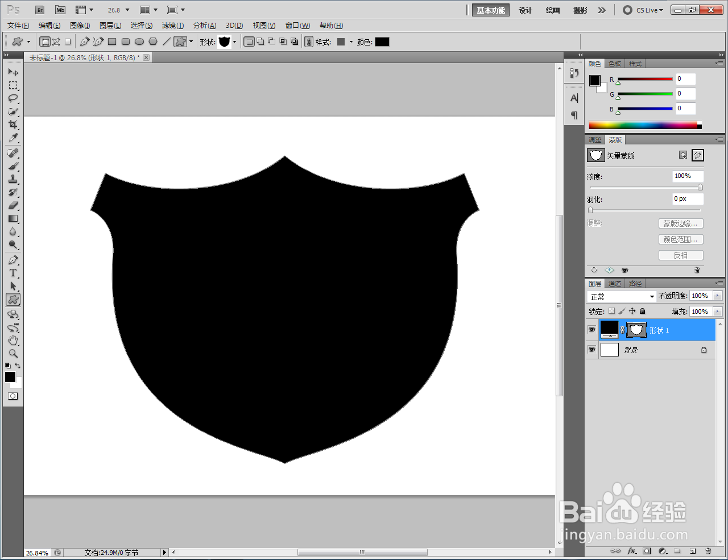
Task: Open the blend mode 正常 dropdown
Action: click(x=622, y=296)
